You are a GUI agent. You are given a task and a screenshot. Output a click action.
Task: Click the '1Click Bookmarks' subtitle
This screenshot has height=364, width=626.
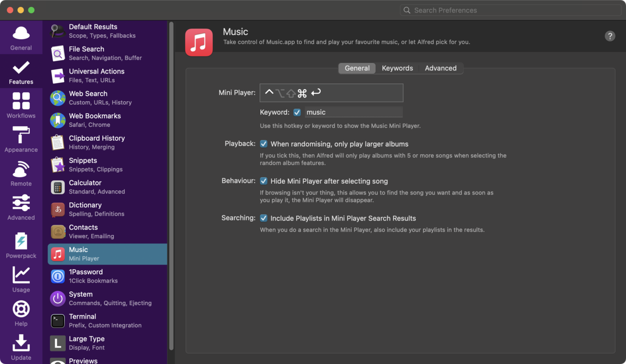[x=93, y=281]
